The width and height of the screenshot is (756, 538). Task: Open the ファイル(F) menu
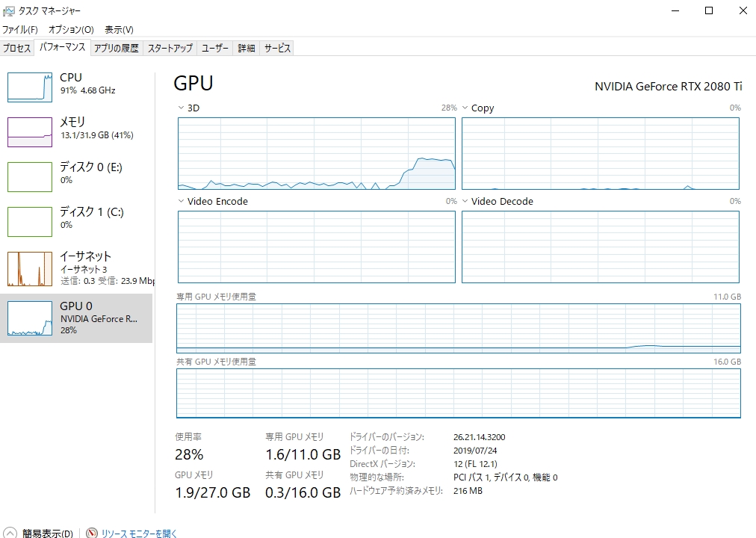pos(20,29)
